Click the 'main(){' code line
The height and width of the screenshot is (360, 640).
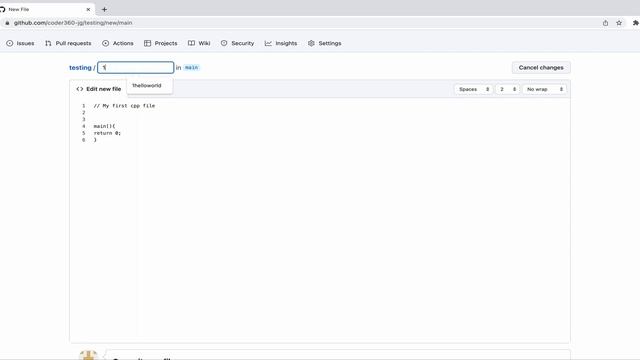pos(104,126)
